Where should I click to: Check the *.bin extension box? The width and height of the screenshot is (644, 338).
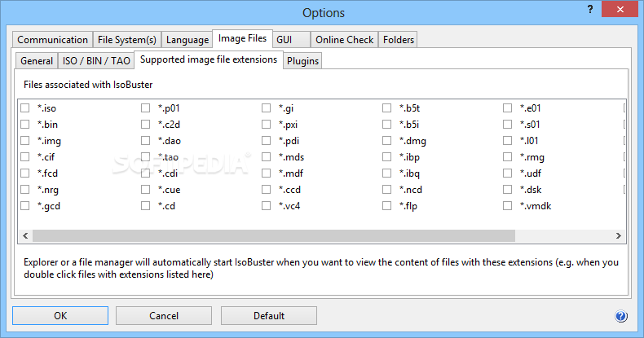[x=25, y=125]
